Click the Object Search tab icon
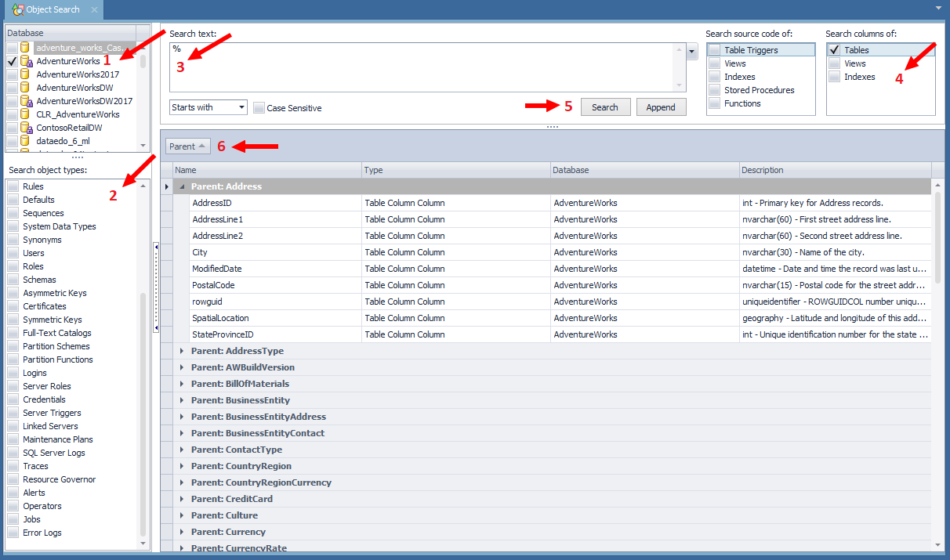Image resolution: width=950 pixels, height=560 pixels. tap(17, 9)
